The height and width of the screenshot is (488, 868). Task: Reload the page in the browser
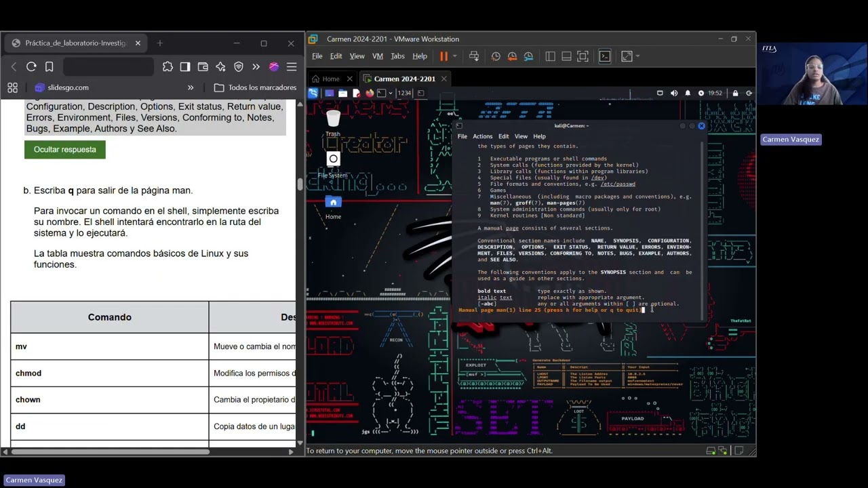click(x=31, y=66)
